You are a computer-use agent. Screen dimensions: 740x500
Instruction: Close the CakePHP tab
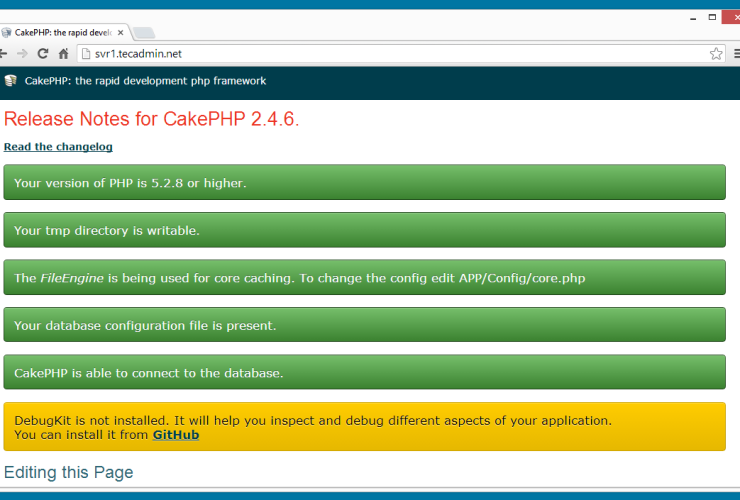121,32
